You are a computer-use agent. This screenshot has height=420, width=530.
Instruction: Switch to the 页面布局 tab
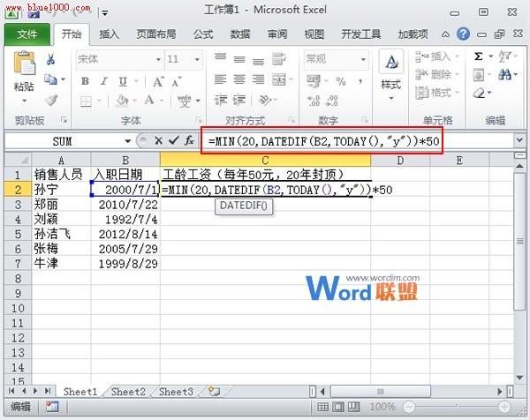tap(155, 34)
